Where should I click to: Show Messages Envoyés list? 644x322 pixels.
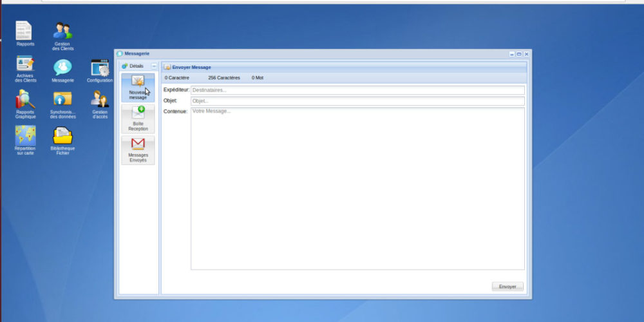click(138, 149)
